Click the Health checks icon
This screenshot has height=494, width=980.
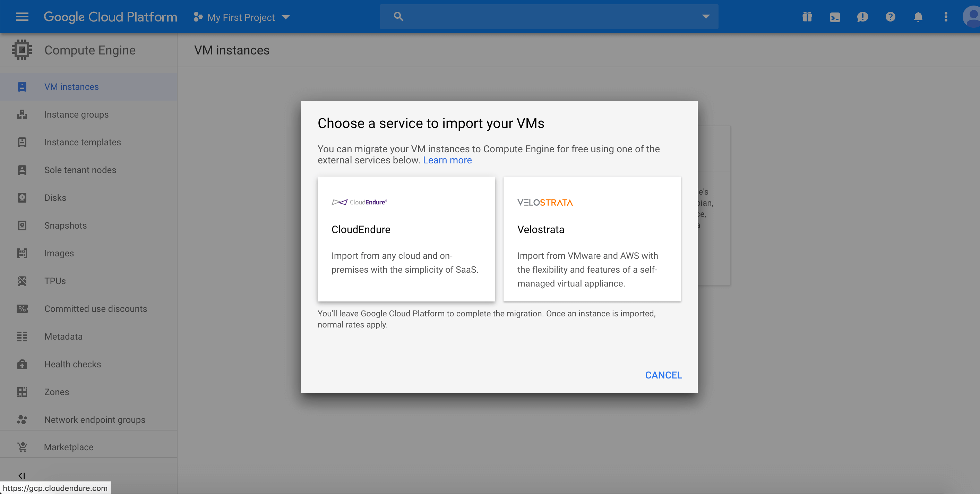tap(22, 365)
